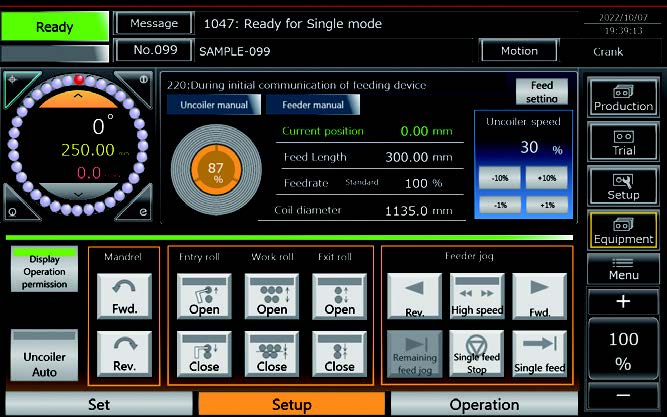Click the top-right corner icon on dial
Viewport: 667px width, 417px height.
tap(140, 82)
